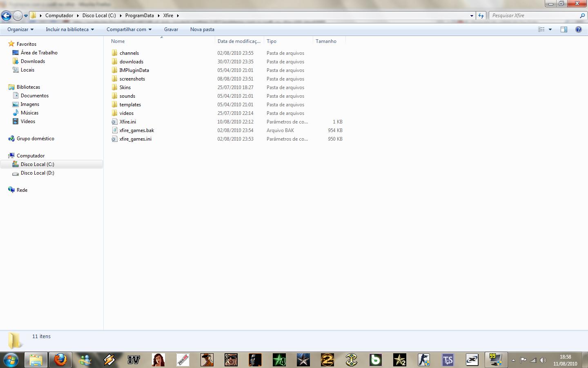Click the back navigation arrow
This screenshot has width=588, height=368.
(x=6, y=16)
